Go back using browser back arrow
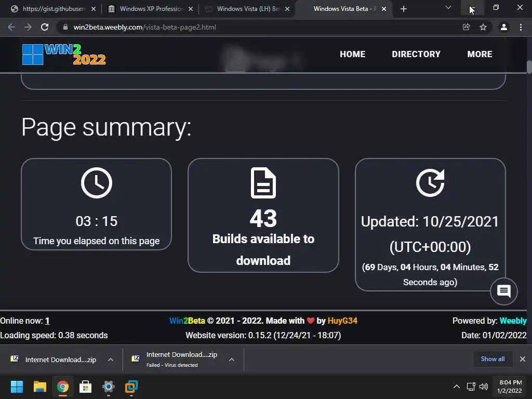 [x=11, y=27]
